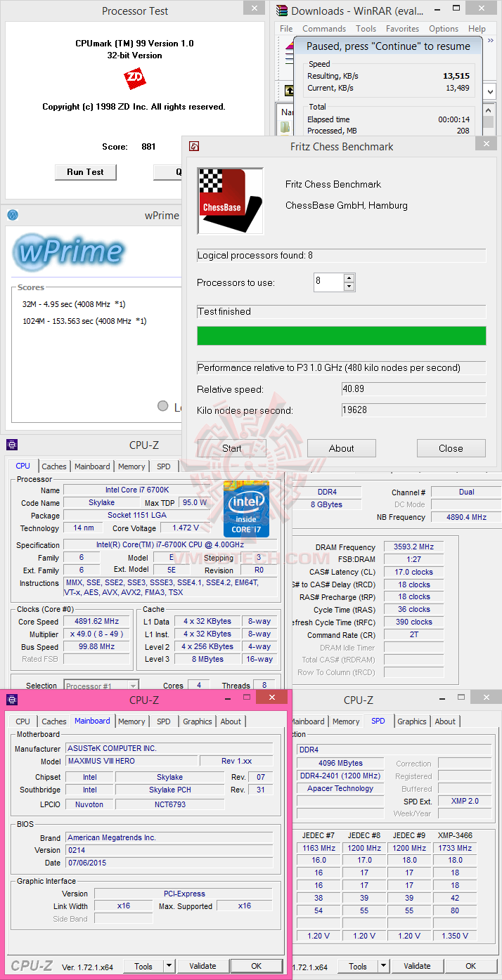Select SPD tab in top CPU-Z window
Viewport: 502px width, 980px height.
click(x=163, y=466)
